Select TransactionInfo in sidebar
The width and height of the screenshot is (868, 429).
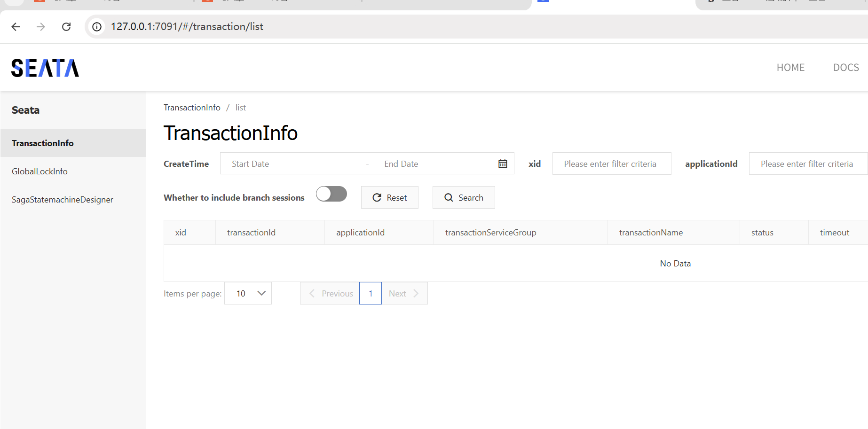click(x=73, y=143)
